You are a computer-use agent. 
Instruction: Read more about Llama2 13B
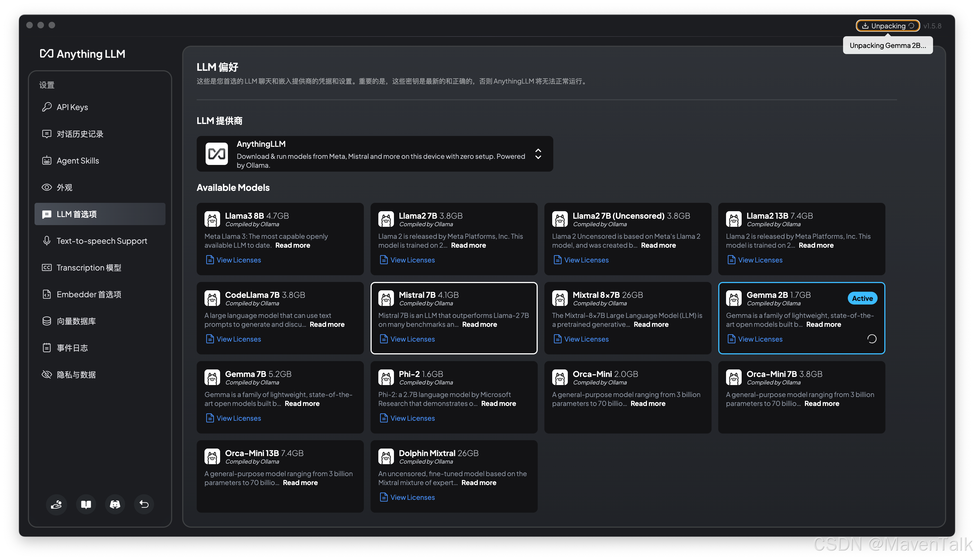[816, 245]
